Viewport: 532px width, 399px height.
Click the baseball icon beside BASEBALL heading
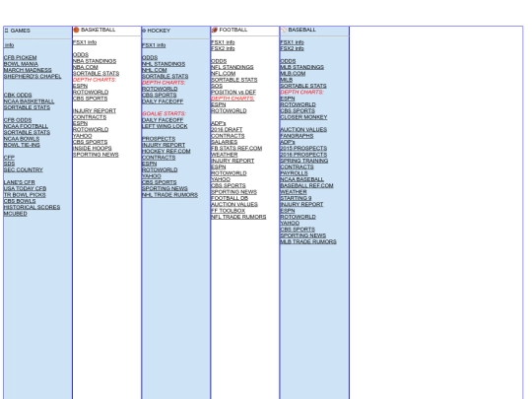pos(284,30)
